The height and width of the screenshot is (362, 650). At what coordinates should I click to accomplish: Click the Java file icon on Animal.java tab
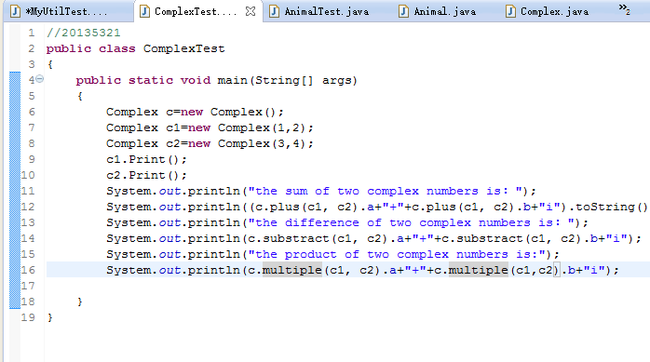(403, 11)
